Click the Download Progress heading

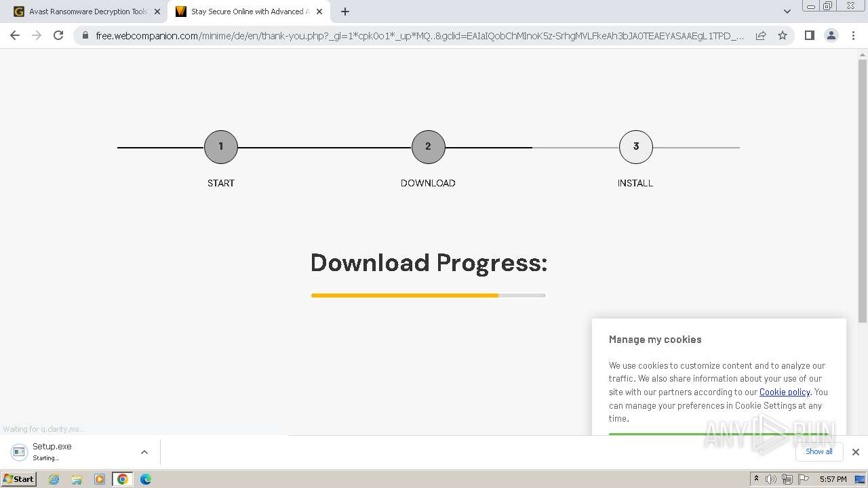(x=429, y=263)
